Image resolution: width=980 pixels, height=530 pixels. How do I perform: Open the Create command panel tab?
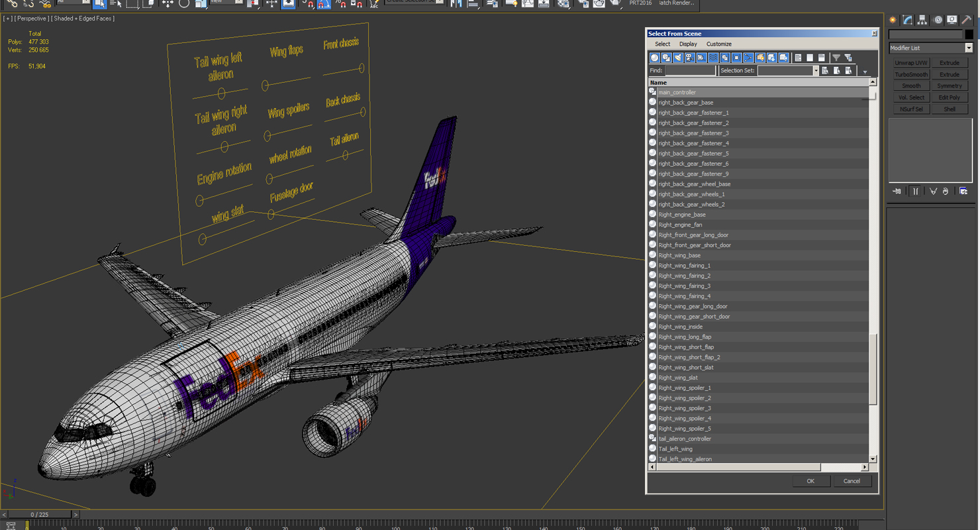(893, 20)
